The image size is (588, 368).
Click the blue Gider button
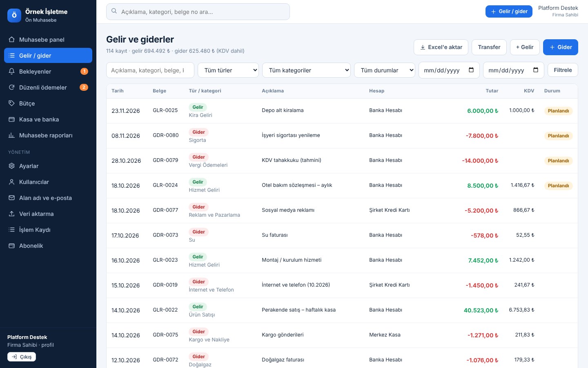coord(561,47)
